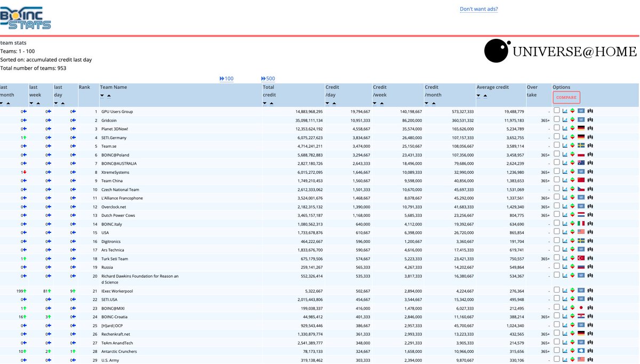Open the members icon for Gridcoin
The image size is (640, 364).
590,120
